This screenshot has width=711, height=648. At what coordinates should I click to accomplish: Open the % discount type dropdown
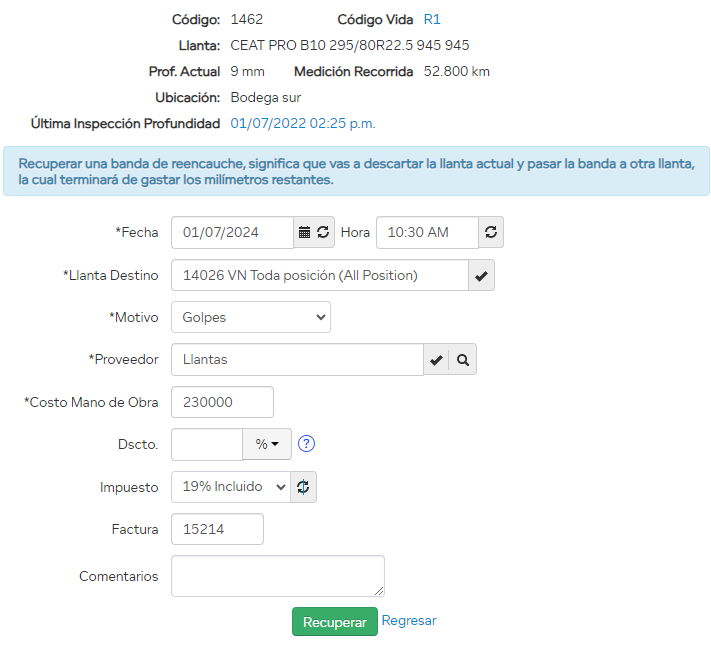(267, 444)
